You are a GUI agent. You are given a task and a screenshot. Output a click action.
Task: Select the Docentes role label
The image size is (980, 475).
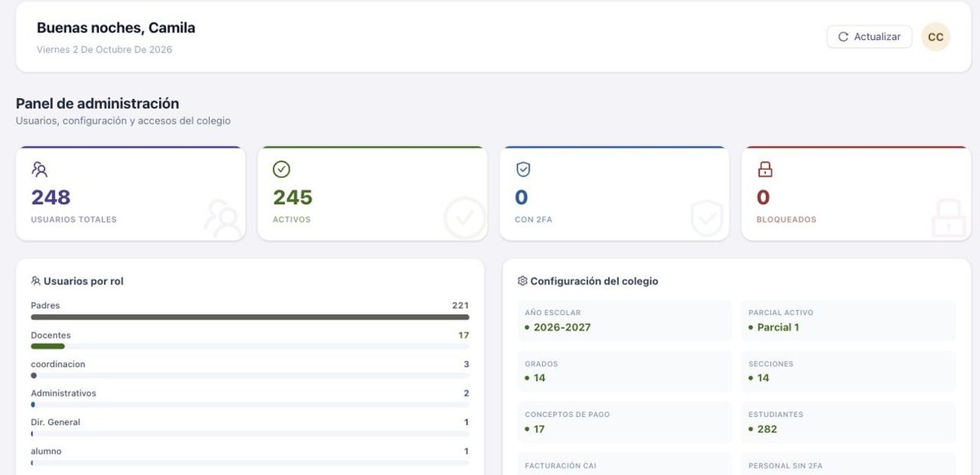(51, 335)
